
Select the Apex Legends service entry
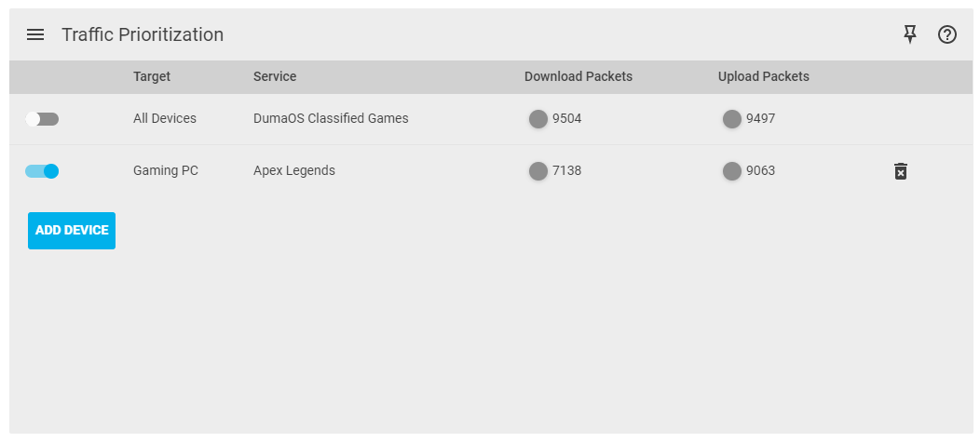(x=294, y=170)
